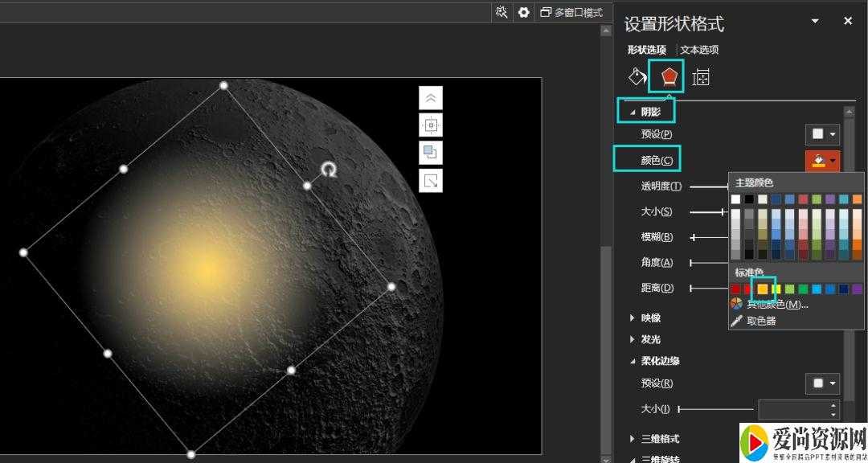The height and width of the screenshot is (463, 868).
Task: Pick the eyedropper tool (取色器)
Action: [760, 321]
